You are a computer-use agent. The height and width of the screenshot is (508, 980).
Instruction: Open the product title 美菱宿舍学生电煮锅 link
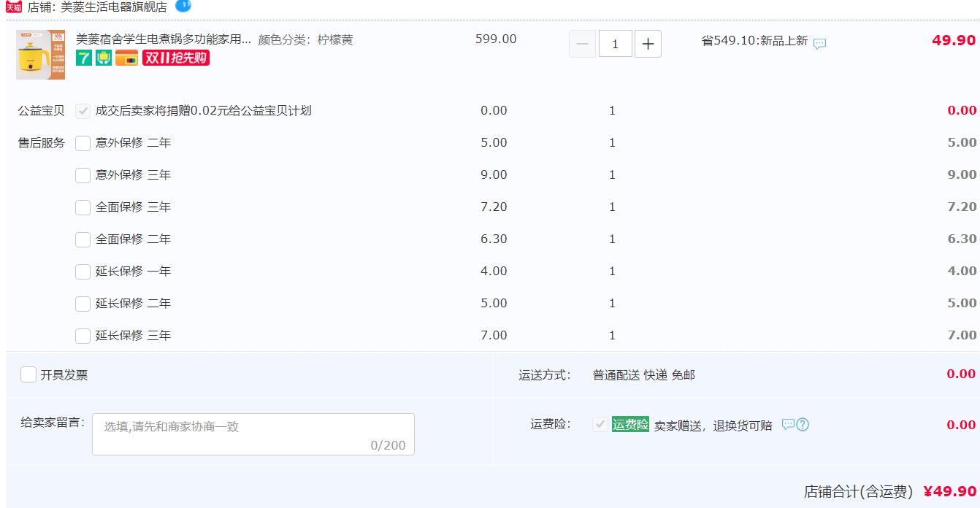point(164,39)
